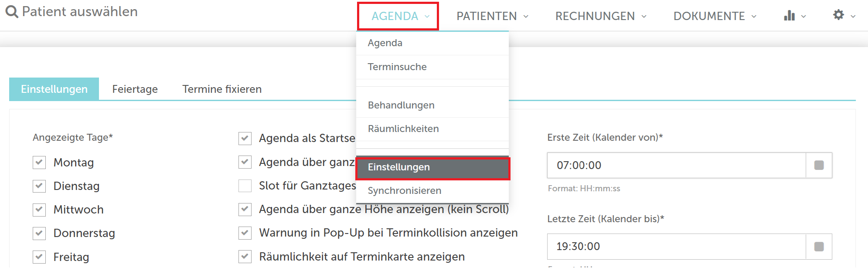Toggle Warnung in Pop-Up bei Terminkollision checkbox
The height and width of the screenshot is (271, 868).
[245, 233]
